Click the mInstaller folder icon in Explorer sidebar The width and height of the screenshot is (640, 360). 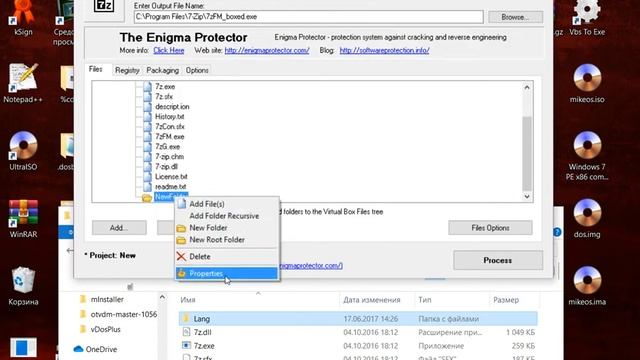pos(83,299)
